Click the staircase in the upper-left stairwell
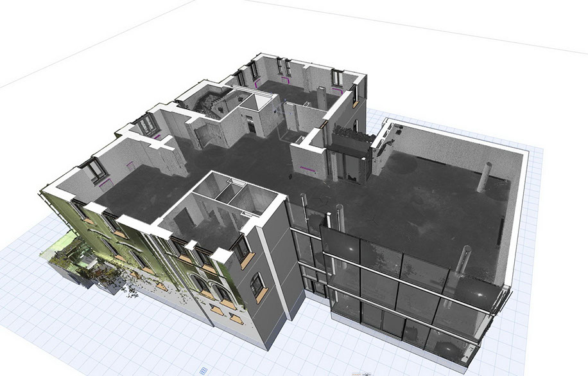The height and width of the screenshot is (376, 588). 207,103
